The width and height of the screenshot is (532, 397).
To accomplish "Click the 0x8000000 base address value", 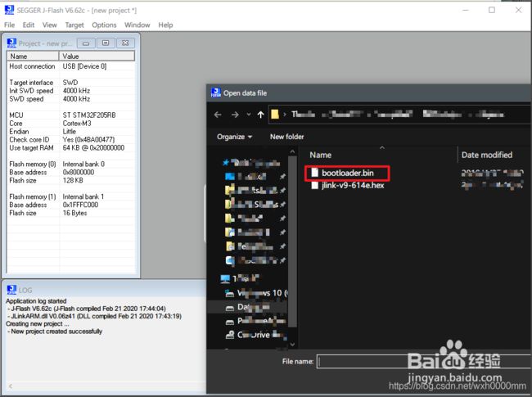I will 79,172.
